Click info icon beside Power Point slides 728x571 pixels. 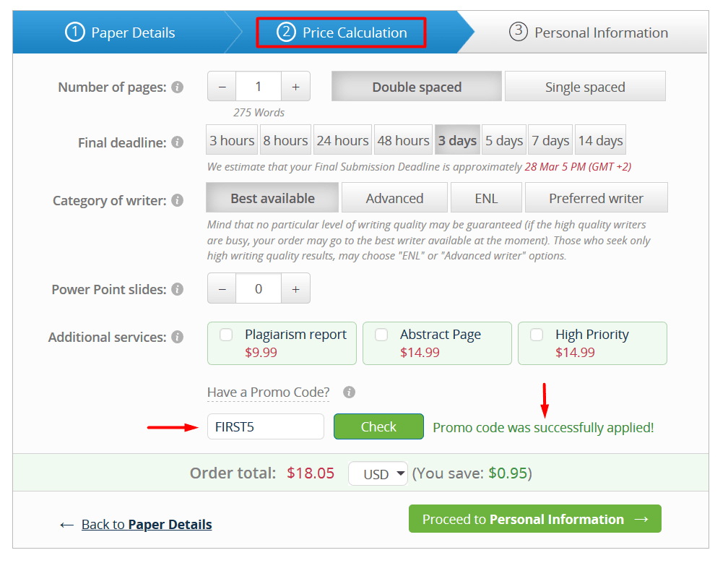pos(178,289)
